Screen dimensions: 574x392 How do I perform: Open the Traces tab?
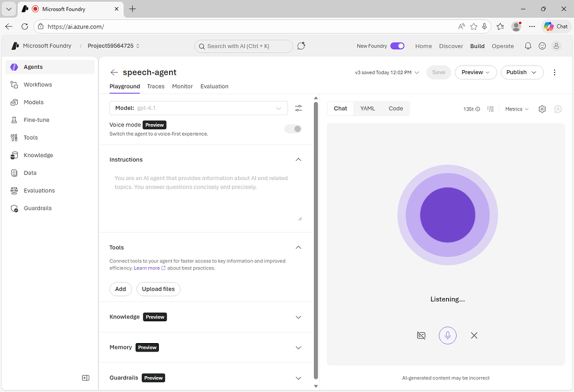tap(155, 87)
